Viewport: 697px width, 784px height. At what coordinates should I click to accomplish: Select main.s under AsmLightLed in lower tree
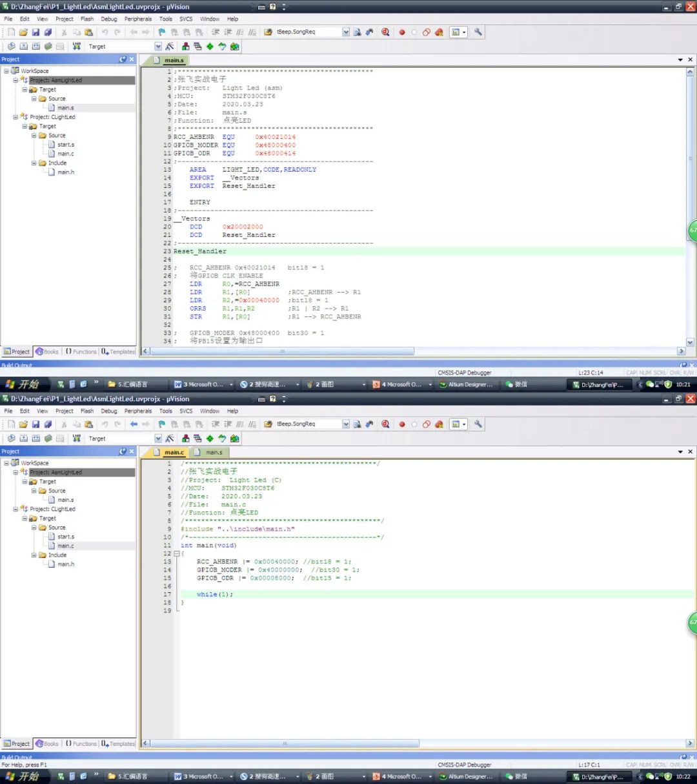(66, 500)
